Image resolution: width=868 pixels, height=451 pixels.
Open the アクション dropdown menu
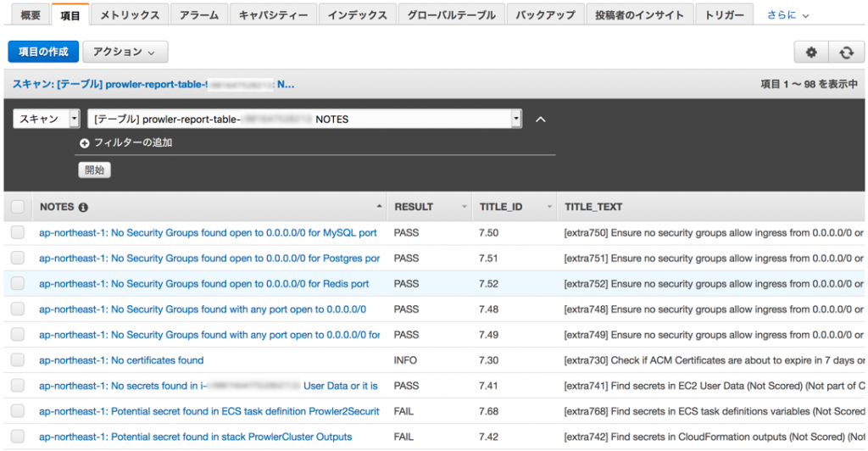125,52
